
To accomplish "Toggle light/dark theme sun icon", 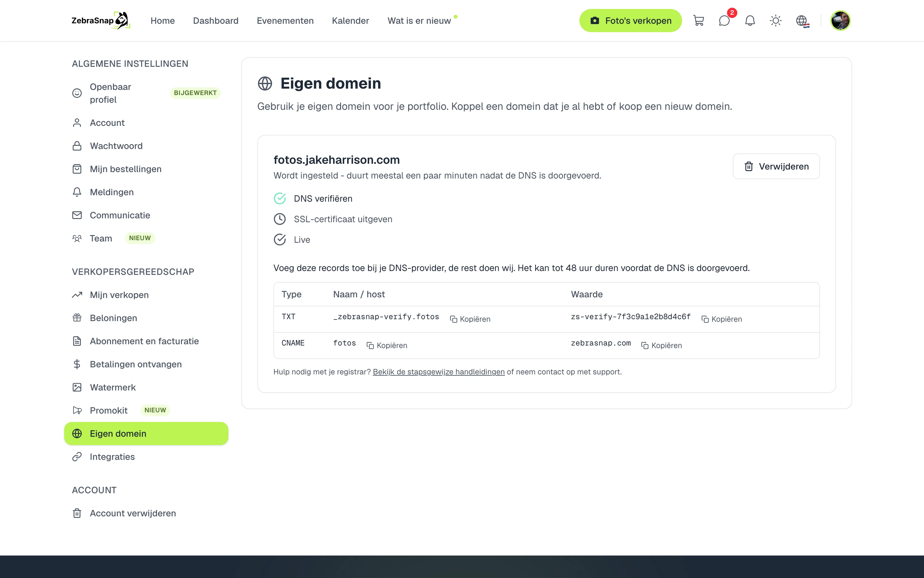I will 775,21.
